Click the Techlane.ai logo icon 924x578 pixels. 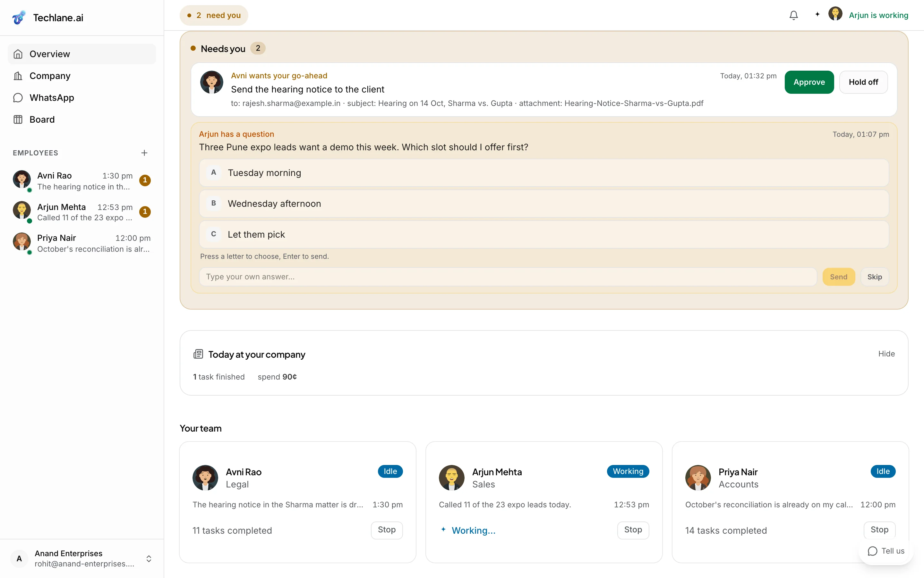(x=19, y=18)
